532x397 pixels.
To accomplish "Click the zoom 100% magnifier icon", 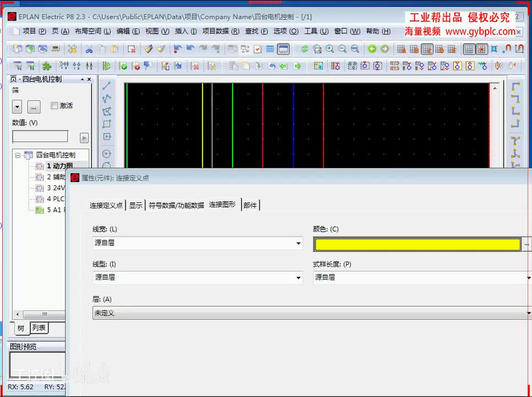I will (x=355, y=49).
